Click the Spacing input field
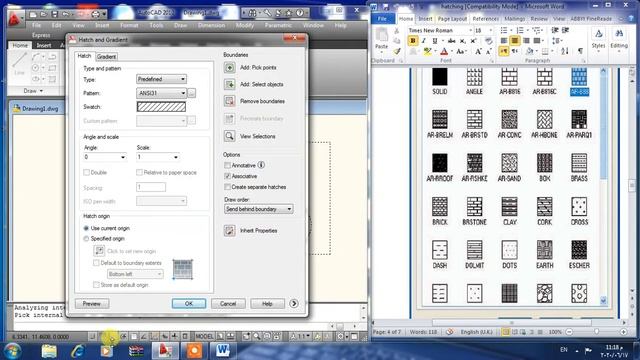The height and width of the screenshot is (360, 640). [x=151, y=187]
